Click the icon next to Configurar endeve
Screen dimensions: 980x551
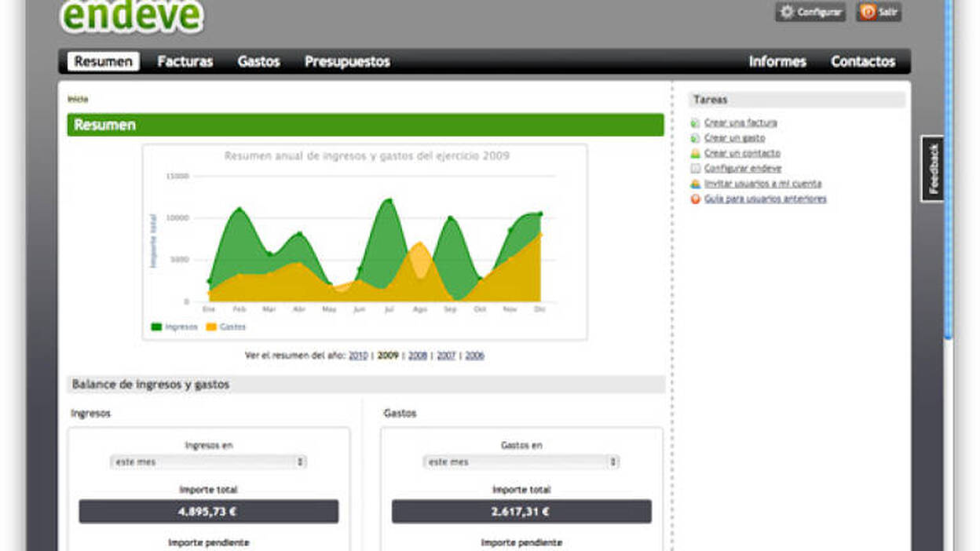click(x=695, y=169)
